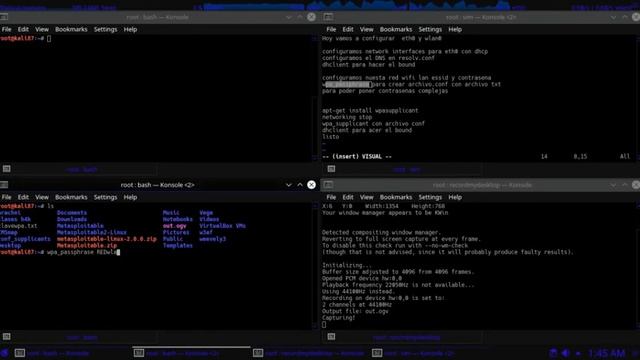The image size is (640, 360).
Task: Click '-- (insert) VISUAL --' status in vim
Action: 357,157
